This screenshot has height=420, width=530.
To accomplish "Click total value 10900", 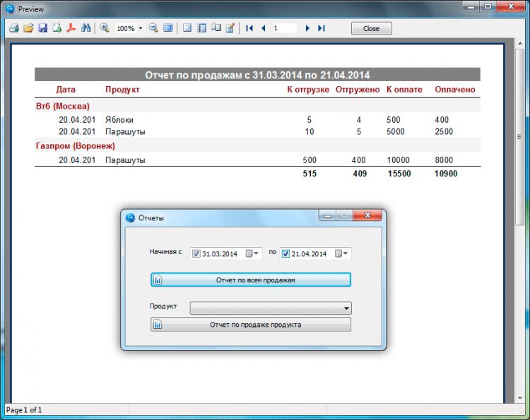I will click(446, 174).
